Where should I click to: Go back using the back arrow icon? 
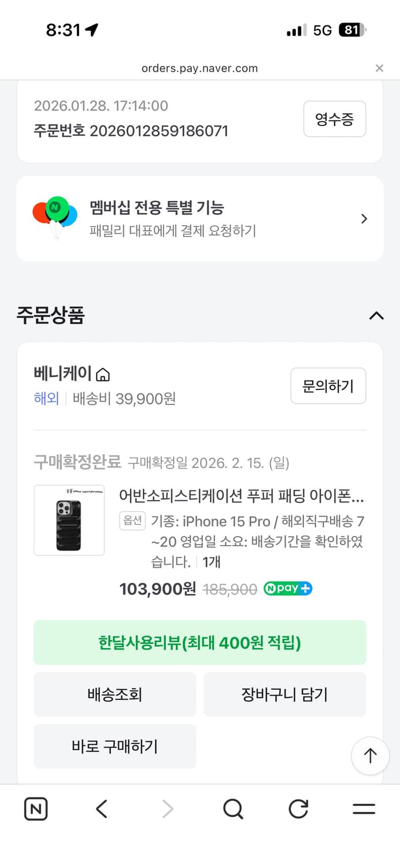[101, 809]
